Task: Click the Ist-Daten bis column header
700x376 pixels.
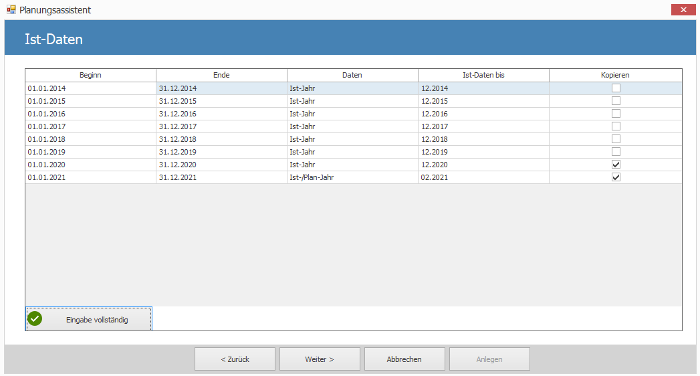Action: point(483,75)
